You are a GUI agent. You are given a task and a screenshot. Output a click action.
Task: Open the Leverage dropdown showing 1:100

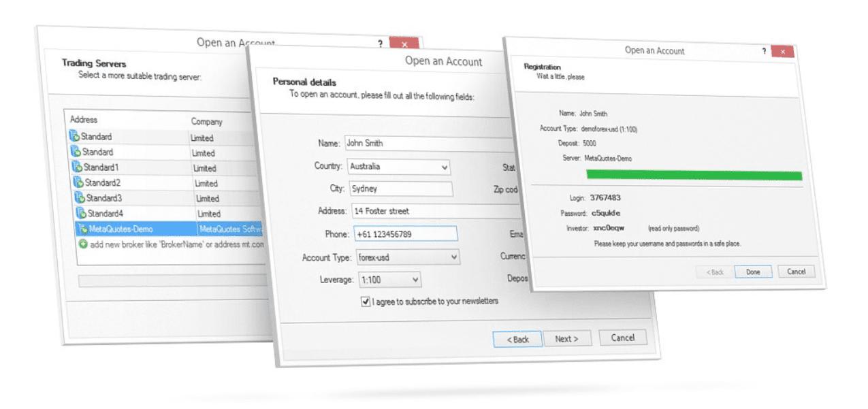(389, 280)
